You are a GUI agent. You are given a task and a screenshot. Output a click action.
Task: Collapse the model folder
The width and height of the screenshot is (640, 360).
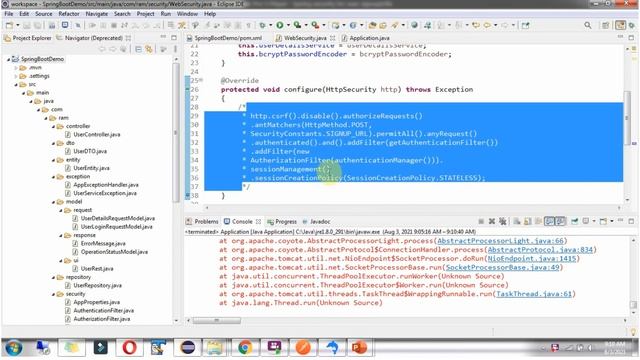click(53, 202)
